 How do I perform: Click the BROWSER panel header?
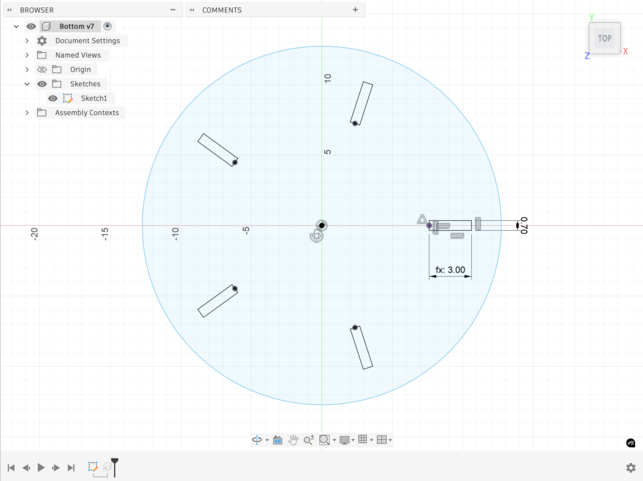37,10
